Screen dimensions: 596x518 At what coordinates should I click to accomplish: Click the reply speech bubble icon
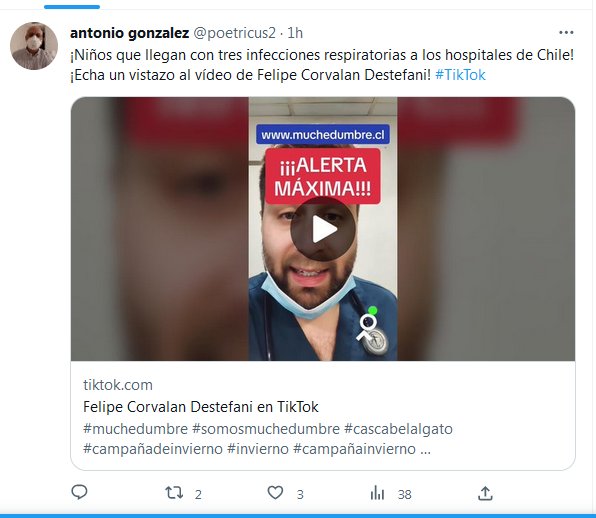click(x=79, y=492)
